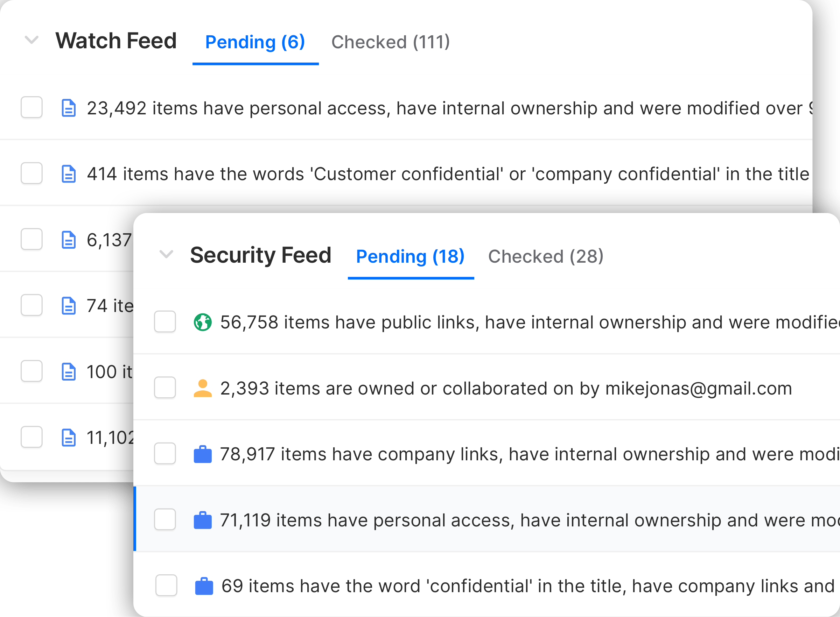Click document icon beside 414 items row

tap(69, 174)
